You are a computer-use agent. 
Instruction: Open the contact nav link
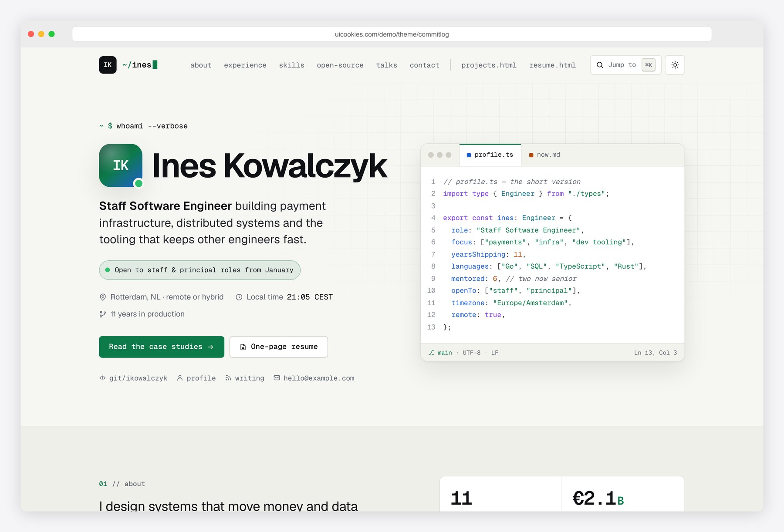pos(425,65)
